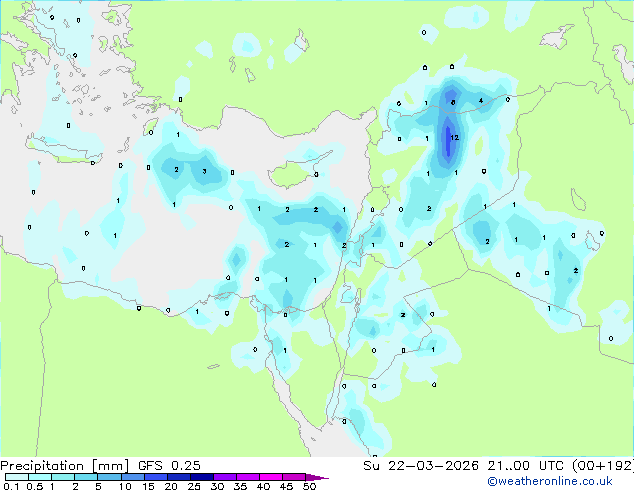Viewport: 634px width, 490px height.
Task: Pick the dark navy swatch between 25 and 30
Action: [x=202, y=477]
